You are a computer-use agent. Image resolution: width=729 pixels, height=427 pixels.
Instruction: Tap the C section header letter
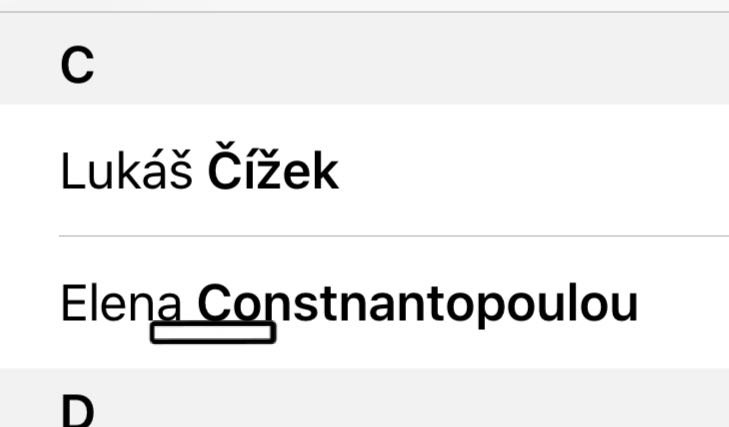coord(77,66)
